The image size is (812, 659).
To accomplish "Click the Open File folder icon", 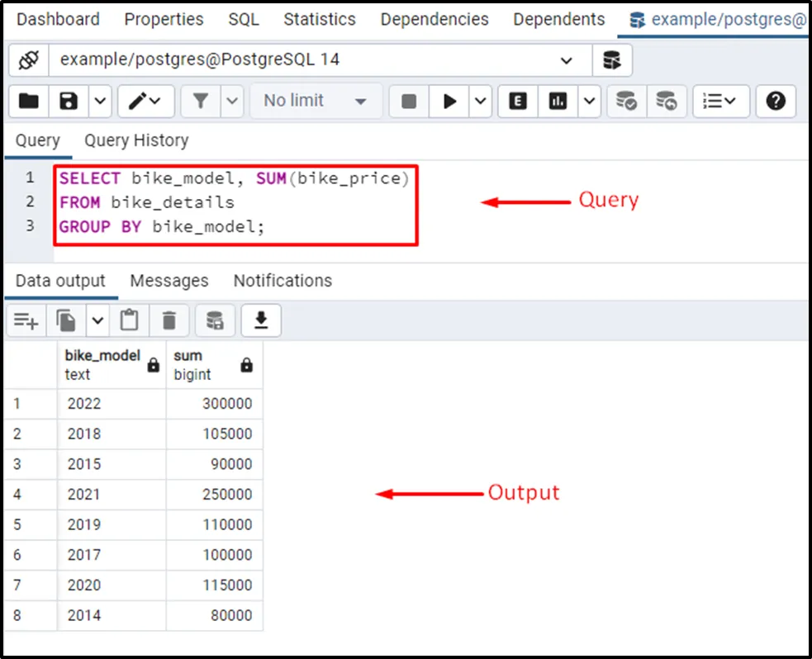I will [29, 101].
